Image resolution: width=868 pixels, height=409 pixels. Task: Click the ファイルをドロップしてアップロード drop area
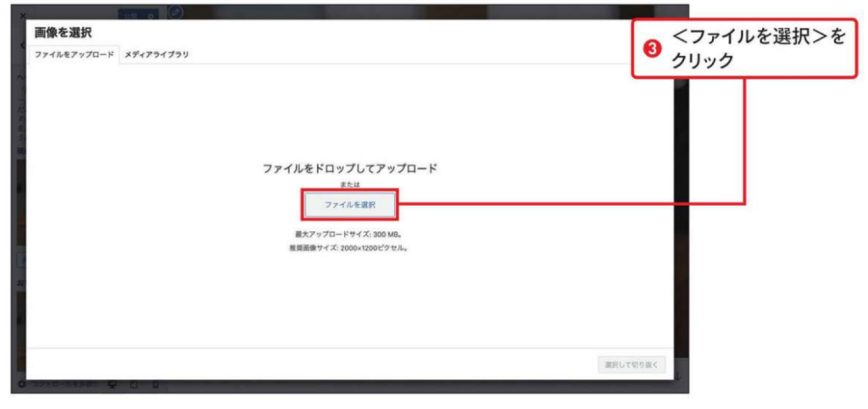click(x=349, y=169)
